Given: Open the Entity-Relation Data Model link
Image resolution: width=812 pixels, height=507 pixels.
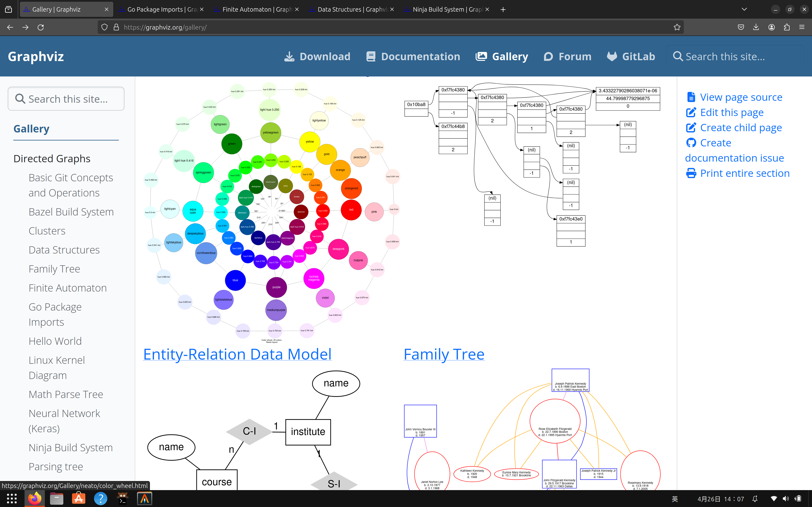Looking at the screenshot, I should [x=237, y=354].
